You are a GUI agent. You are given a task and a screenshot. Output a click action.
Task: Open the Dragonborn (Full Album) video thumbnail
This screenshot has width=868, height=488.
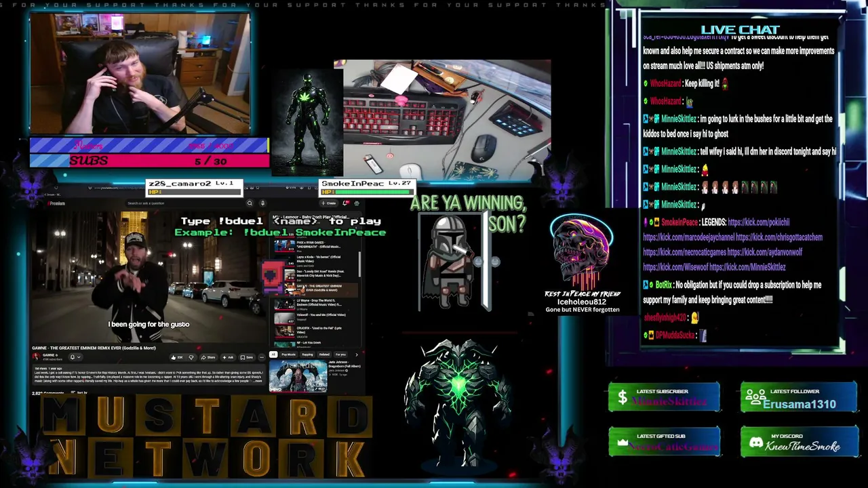pyautogui.click(x=298, y=376)
